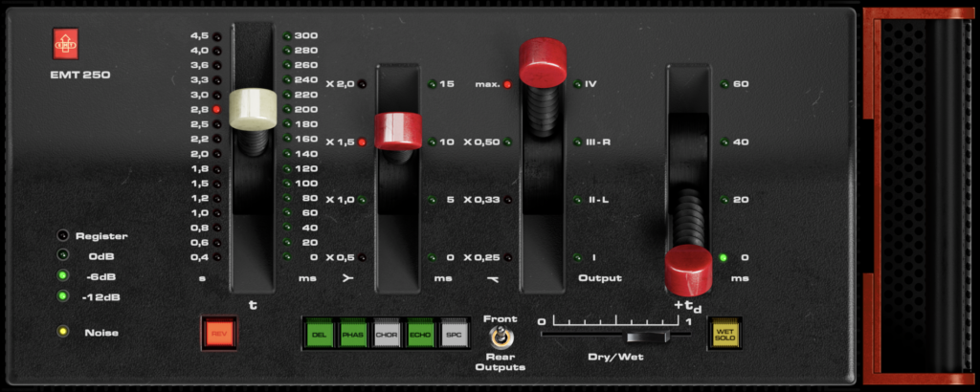Screen dimensions: 980x392
Task: Click the green LED beside output II-L
Action: pos(577,200)
